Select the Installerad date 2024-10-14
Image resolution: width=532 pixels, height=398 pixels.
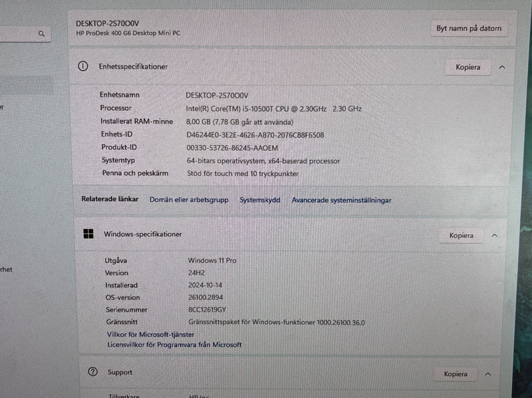(205, 285)
